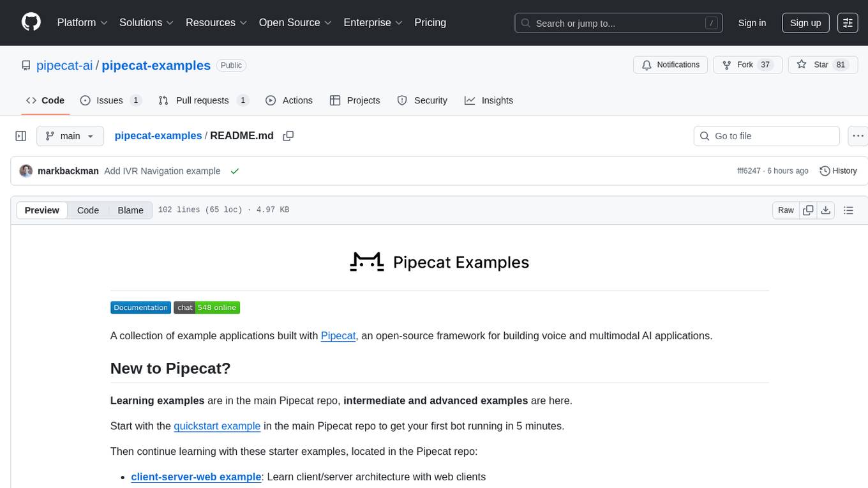Image resolution: width=868 pixels, height=488 pixels.
Task: Click the Sign in link
Action: pos(752,23)
